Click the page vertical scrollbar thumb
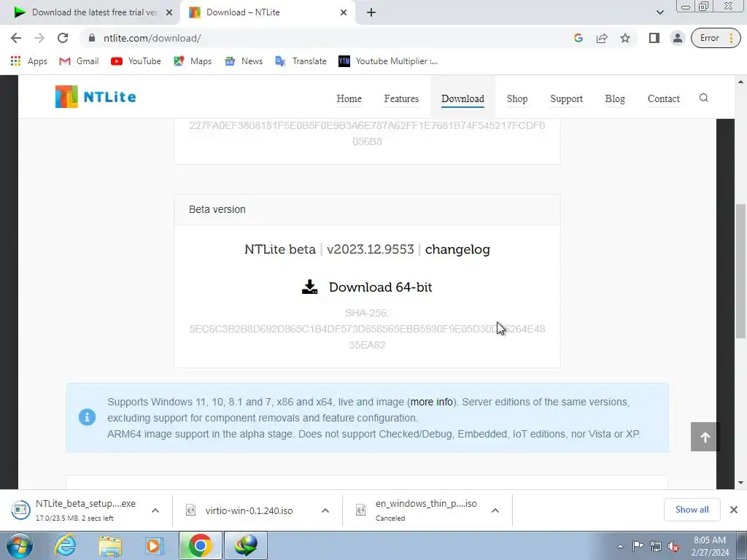 [x=740, y=271]
